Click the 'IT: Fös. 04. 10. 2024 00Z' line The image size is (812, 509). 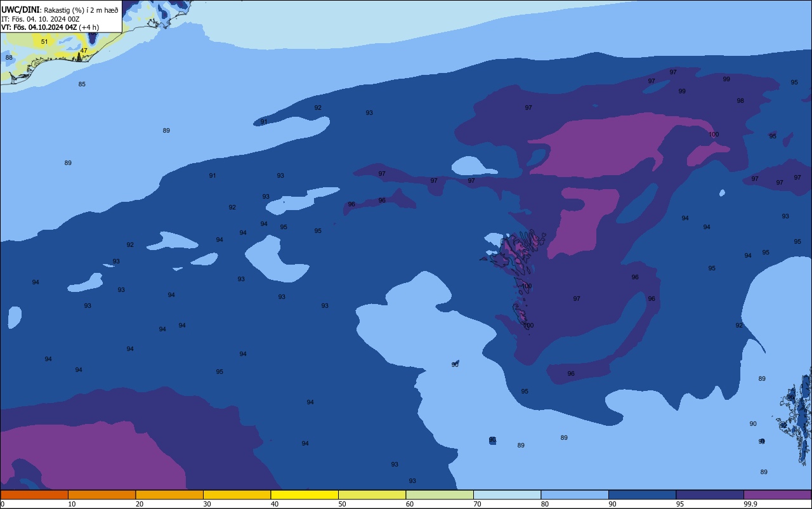(x=40, y=19)
